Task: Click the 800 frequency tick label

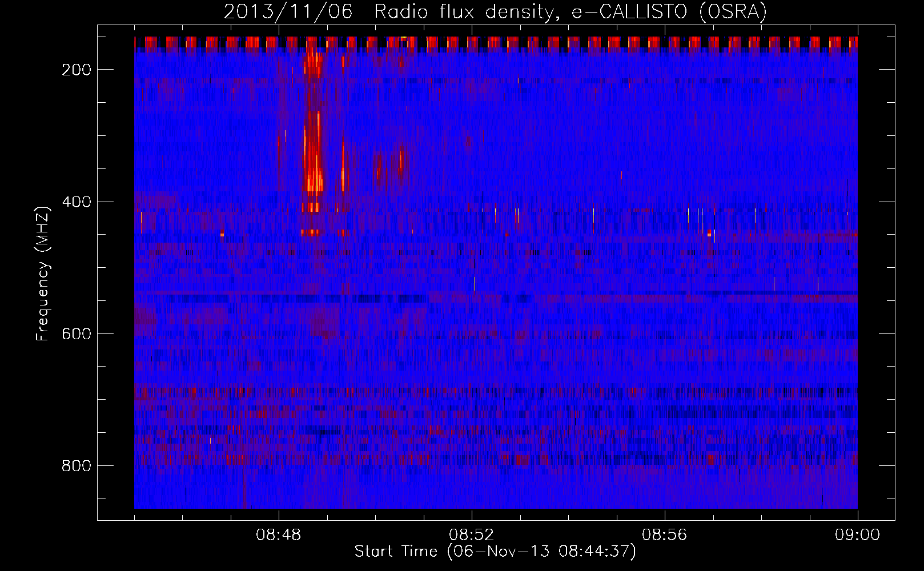Action: 77,466
